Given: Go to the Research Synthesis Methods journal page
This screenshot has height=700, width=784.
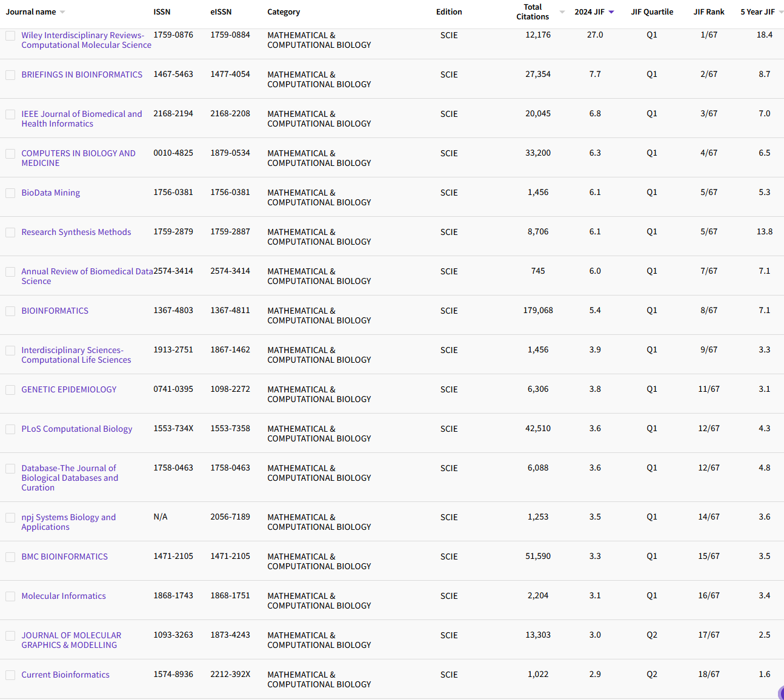Looking at the screenshot, I should [76, 232].
